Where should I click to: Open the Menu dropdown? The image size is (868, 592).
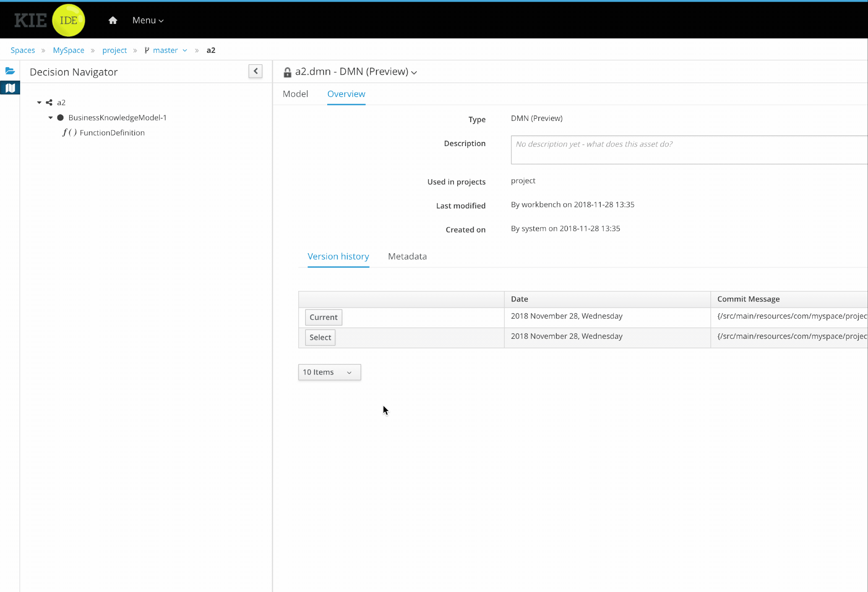(x=148, y=20)
